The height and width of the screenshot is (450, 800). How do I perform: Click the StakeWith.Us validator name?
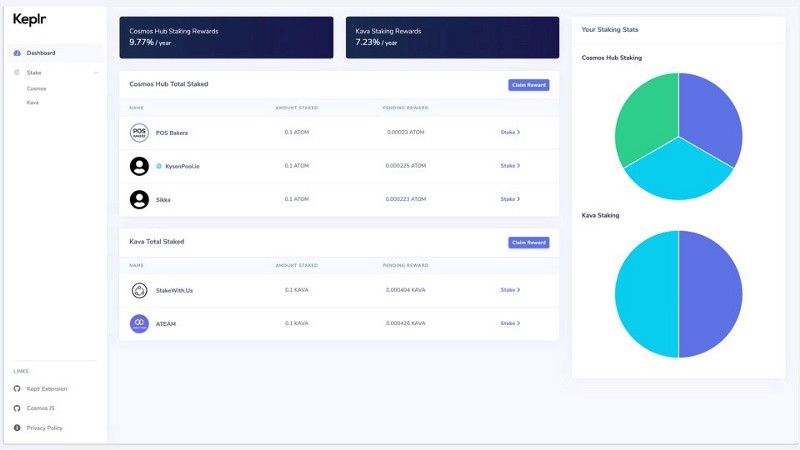point(174,291)
